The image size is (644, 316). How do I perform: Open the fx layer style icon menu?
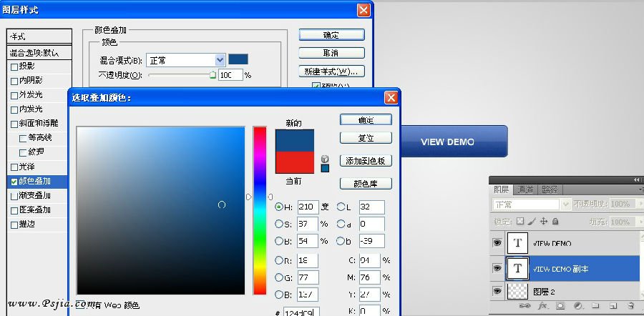tap(543, 306)
